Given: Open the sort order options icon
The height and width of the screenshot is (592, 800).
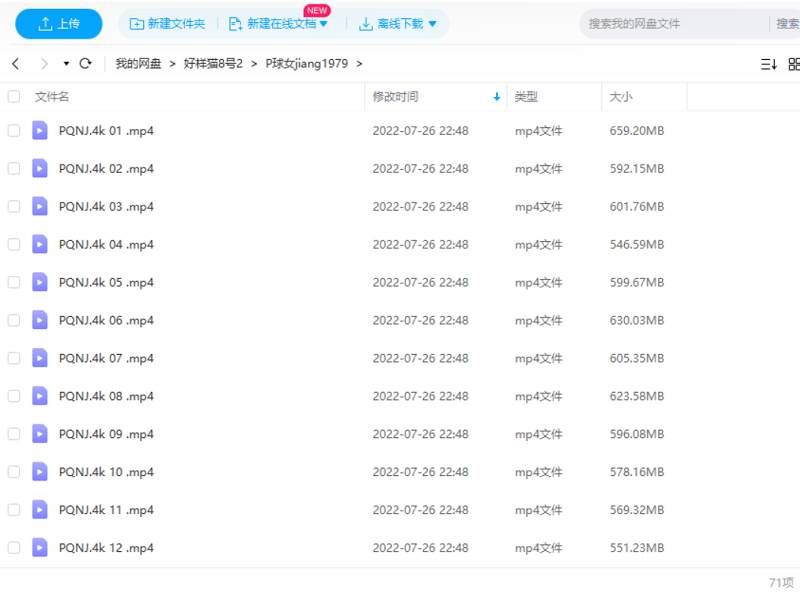Looking at the screenshot, I should [768, 64].
